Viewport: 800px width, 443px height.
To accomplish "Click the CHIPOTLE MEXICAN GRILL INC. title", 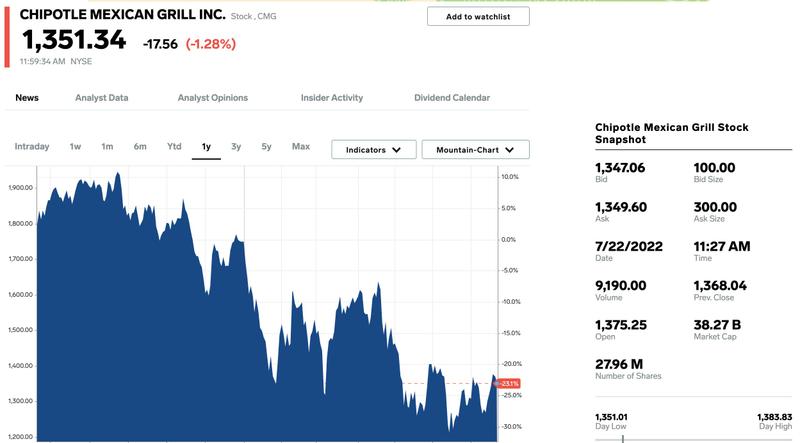I will 122,14.
